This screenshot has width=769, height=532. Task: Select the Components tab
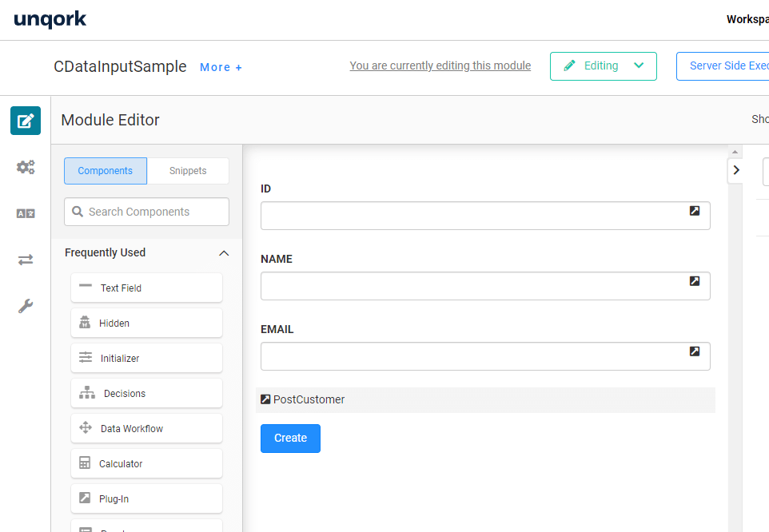pos(106,171)
